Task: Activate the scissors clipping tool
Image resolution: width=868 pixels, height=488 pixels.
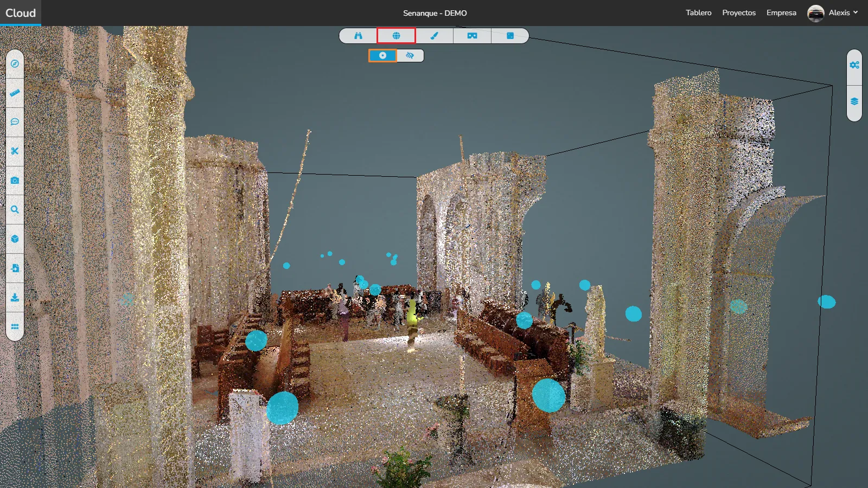Action: click(x=15, y=151)
